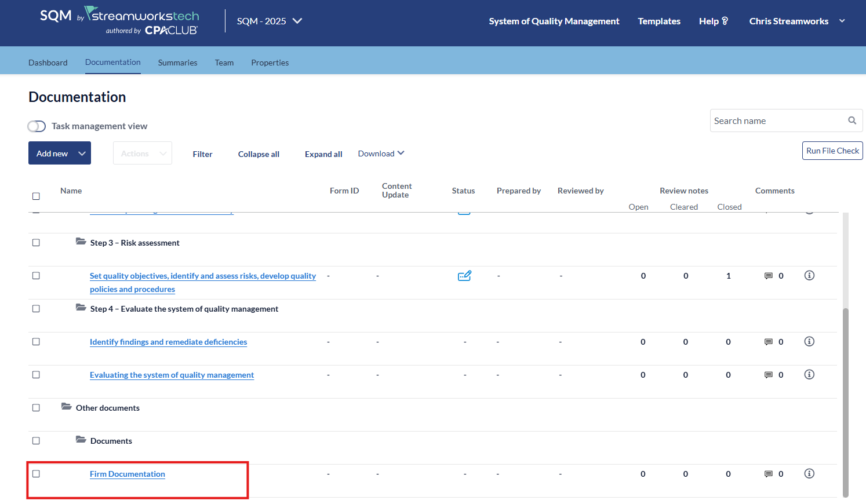Check the Firm Documentation checkbox

36,474
